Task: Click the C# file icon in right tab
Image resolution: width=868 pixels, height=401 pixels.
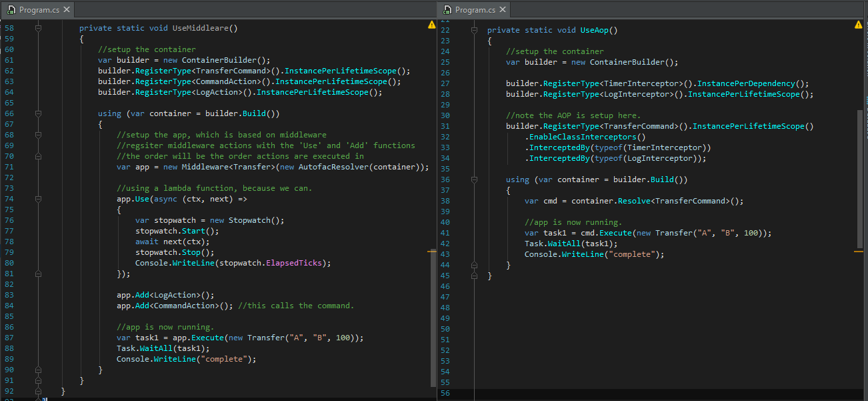Action: (x=447, y=9)
